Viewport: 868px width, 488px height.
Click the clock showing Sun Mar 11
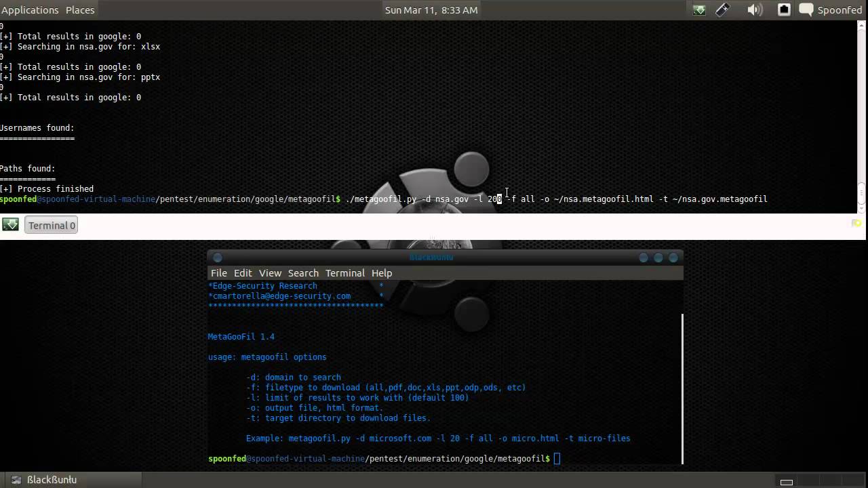(x=431, y=10)
